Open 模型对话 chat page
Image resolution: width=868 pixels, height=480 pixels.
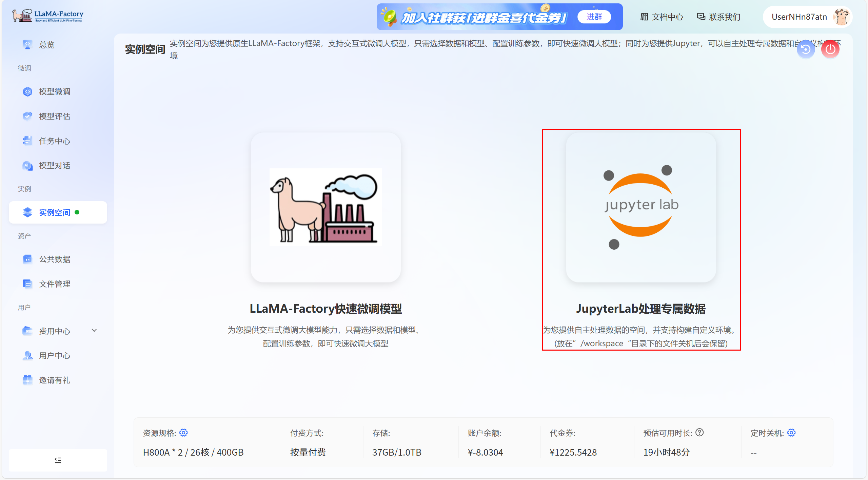(54, 166)
